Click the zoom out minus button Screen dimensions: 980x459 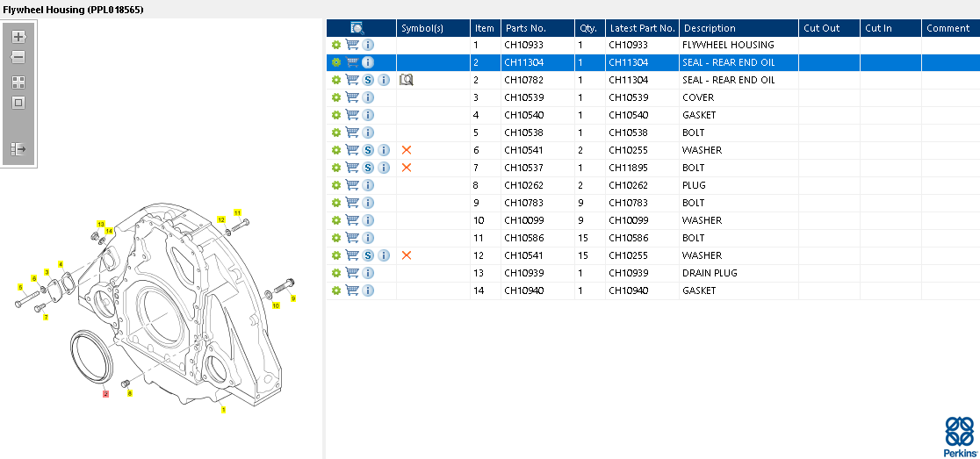click(18, 57)
